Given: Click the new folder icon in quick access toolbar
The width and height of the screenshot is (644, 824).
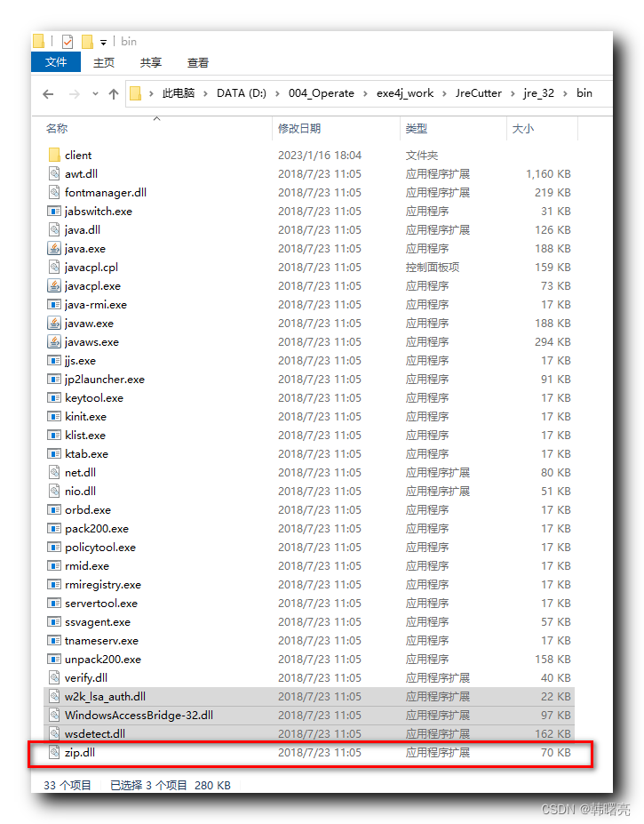Looking at the screenshot, I should point(87,42).
